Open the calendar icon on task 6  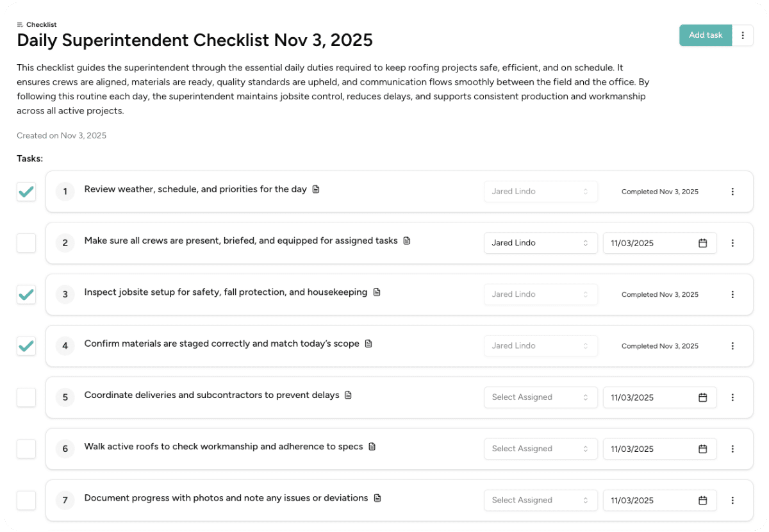click(703, 449)
